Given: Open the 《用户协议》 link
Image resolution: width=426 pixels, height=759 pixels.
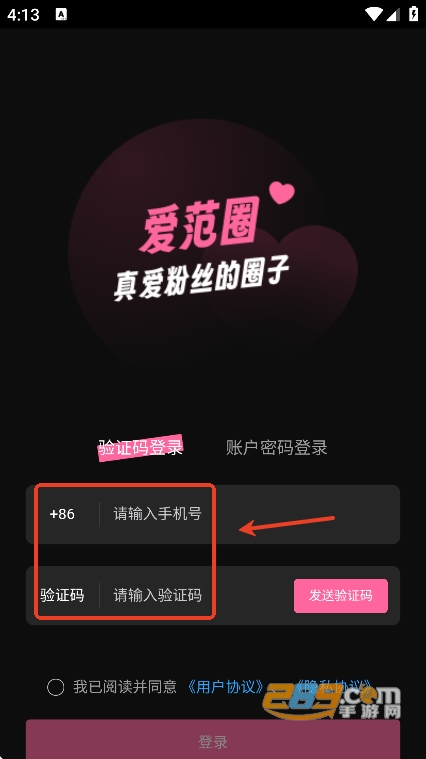Looking at the screenshot, I should pyautogui.click(x=226, y=687).
